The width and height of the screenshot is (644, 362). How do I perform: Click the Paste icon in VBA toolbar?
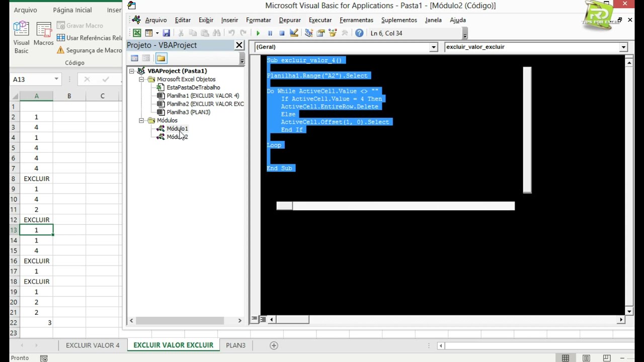coord(205,33)
